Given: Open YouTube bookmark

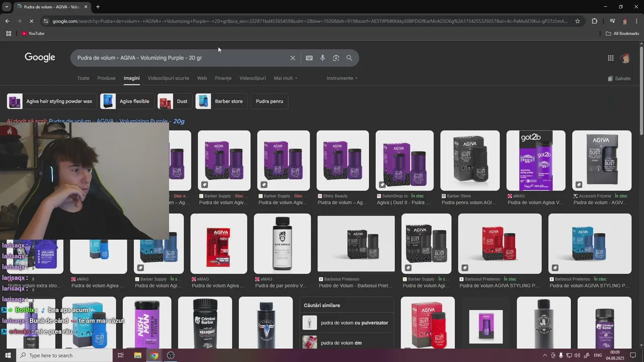Looking at the screenshot, I should click(33, 34).
